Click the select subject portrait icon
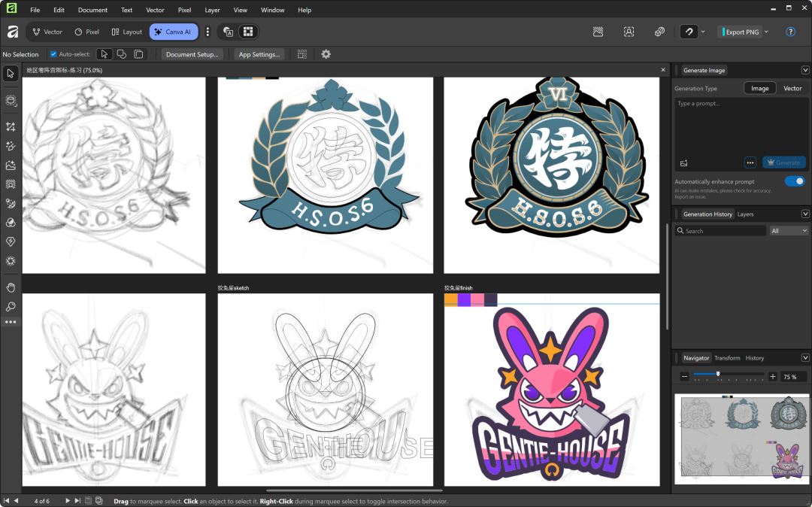The image size is (812, 507). (629, 32)
